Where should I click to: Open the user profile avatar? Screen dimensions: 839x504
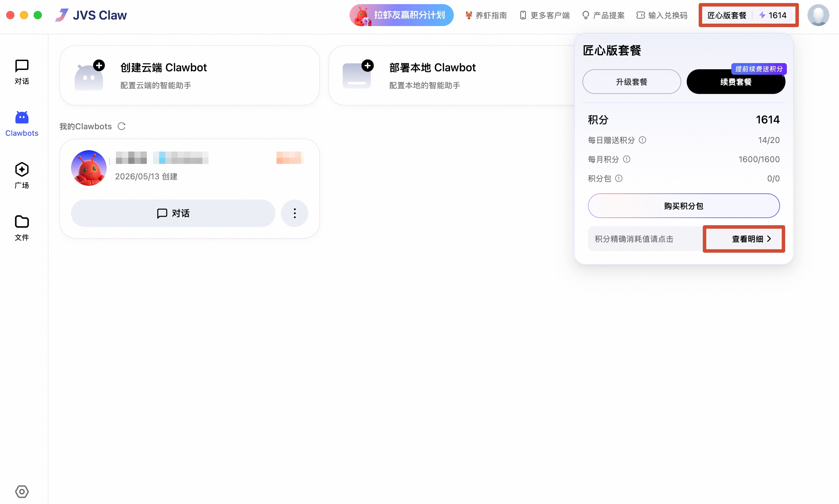[x=818, y=15]
